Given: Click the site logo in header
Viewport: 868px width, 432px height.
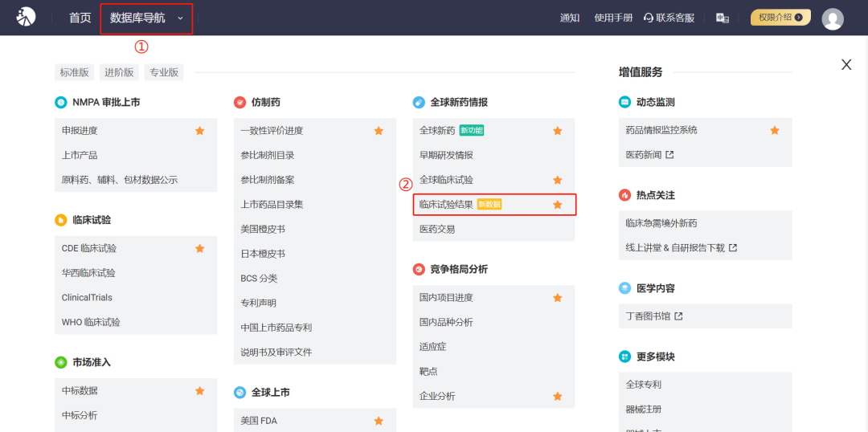Looking at the screenshot, I should click(x=27, y=17).
